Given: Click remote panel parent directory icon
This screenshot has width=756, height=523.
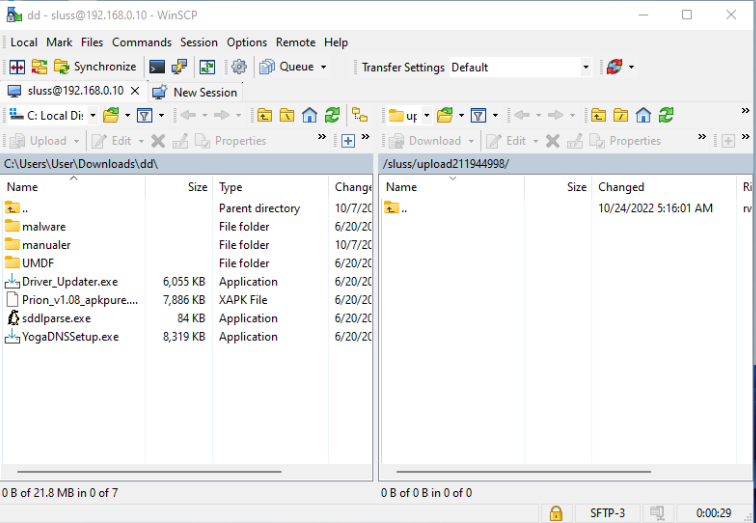Looking at the screenshot, I should tap(598, 116).
